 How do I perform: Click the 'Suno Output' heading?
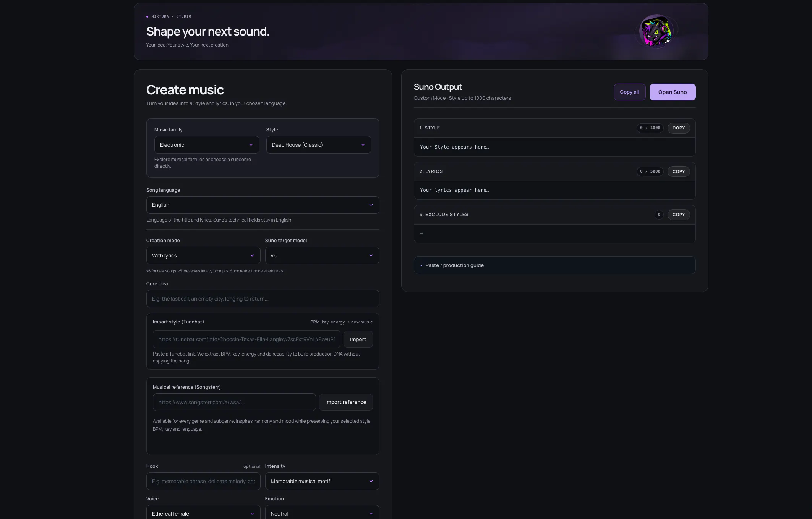tap(438, 87)
